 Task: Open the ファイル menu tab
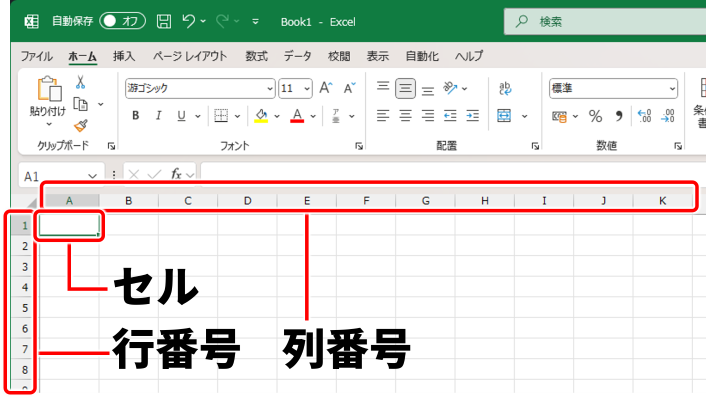[36, 56]
